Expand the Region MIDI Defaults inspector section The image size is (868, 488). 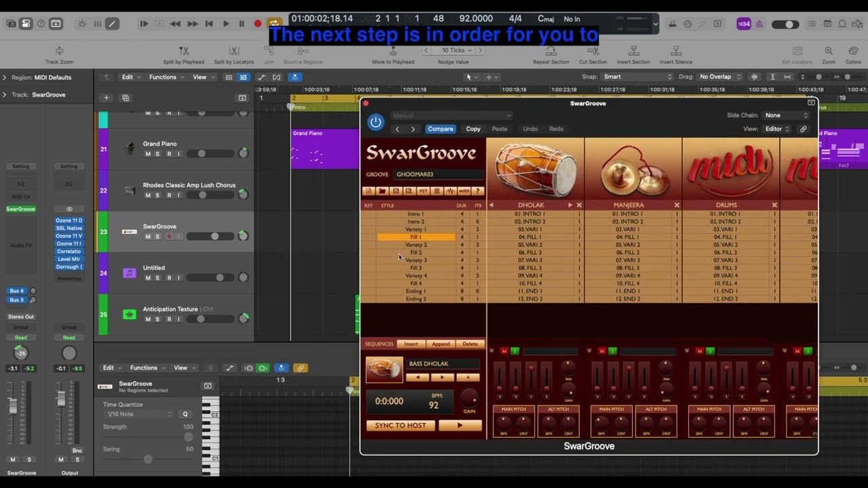4,77
